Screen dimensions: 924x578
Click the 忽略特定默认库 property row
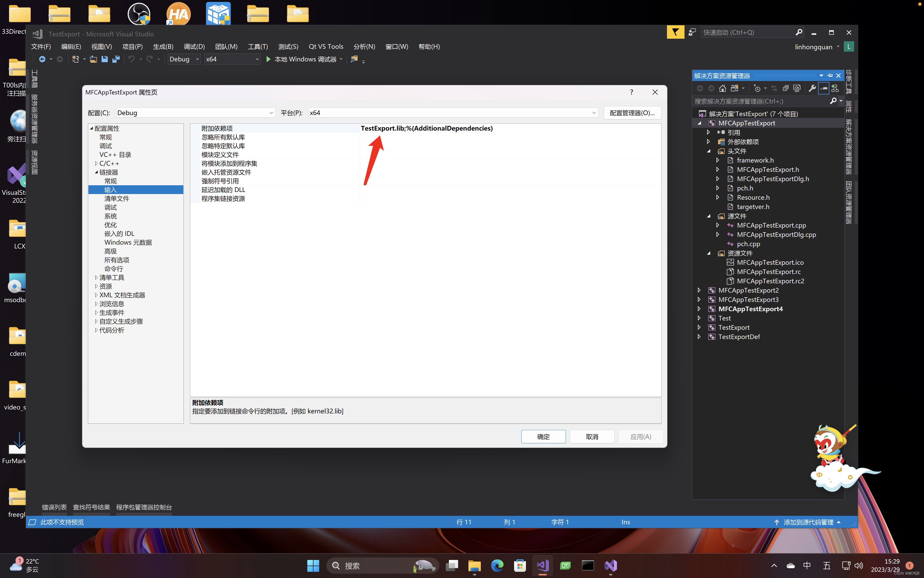(x=426, y=146)
